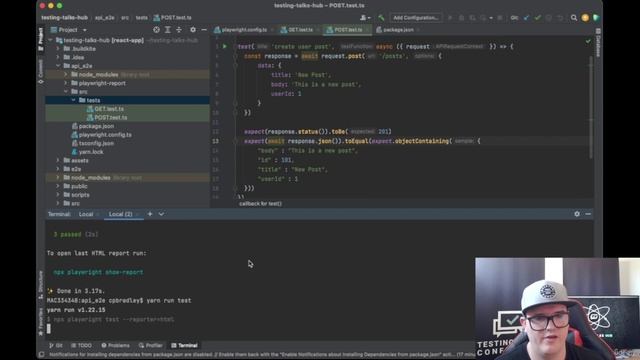Run test via green gutter arrow
Viewport: 640px width, 360px height.
click(x=224, y=47)
